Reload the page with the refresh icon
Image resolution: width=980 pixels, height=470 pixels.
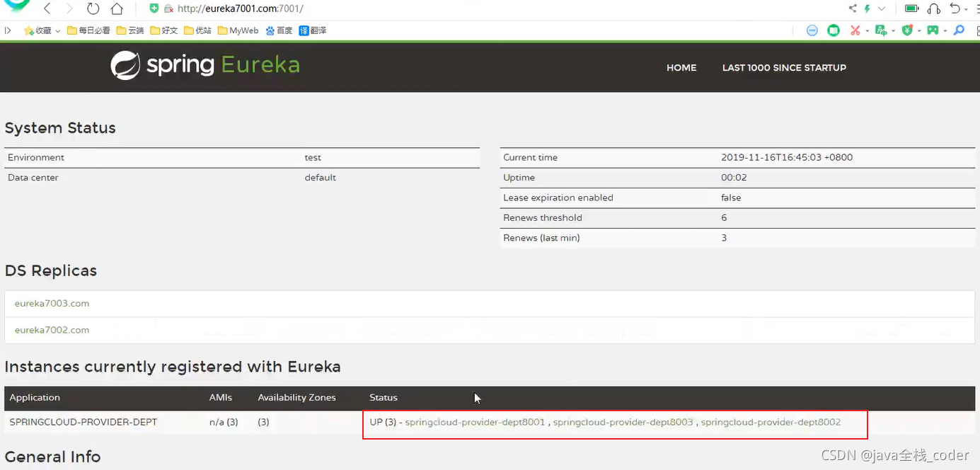pos(93,8)
